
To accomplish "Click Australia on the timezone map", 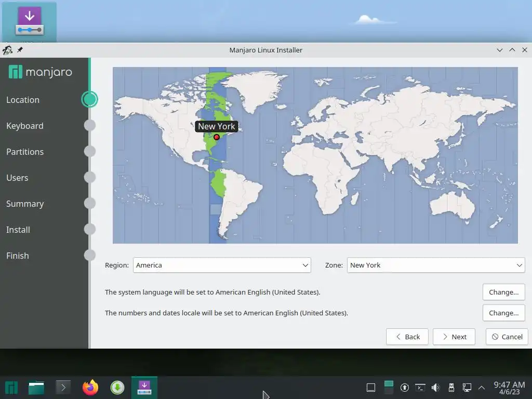I will click(x=453, y=204).
